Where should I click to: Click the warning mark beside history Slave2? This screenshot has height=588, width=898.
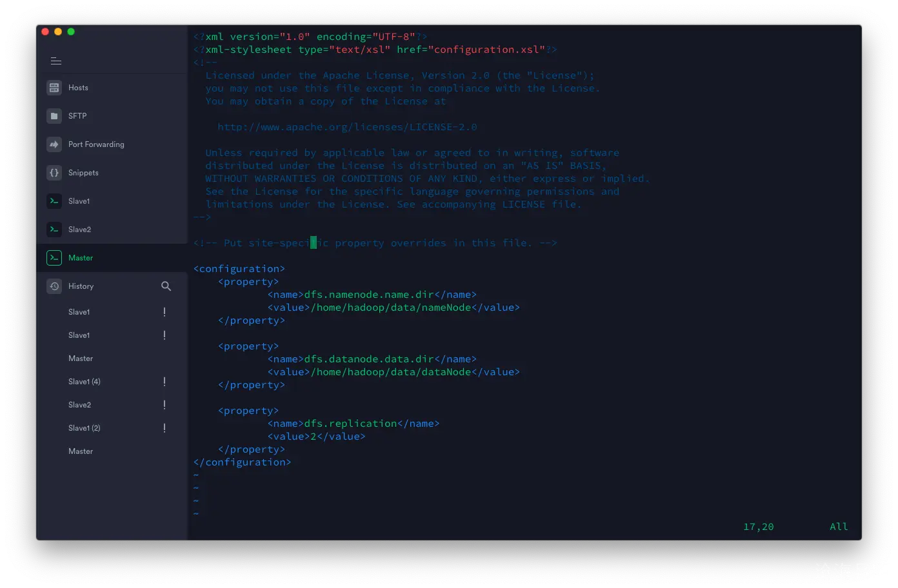(x=165, y=405)
